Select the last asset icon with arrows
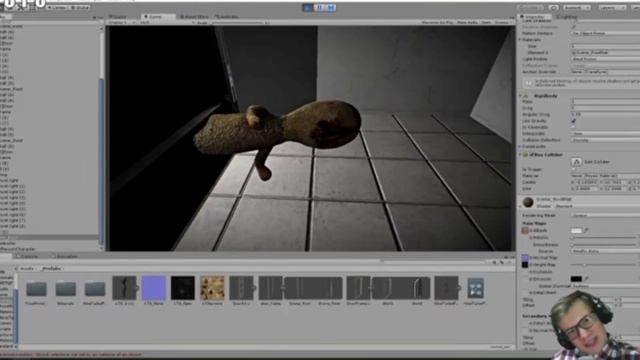The height and width of the screenshot is (360, 640). (x=476, y=288)
